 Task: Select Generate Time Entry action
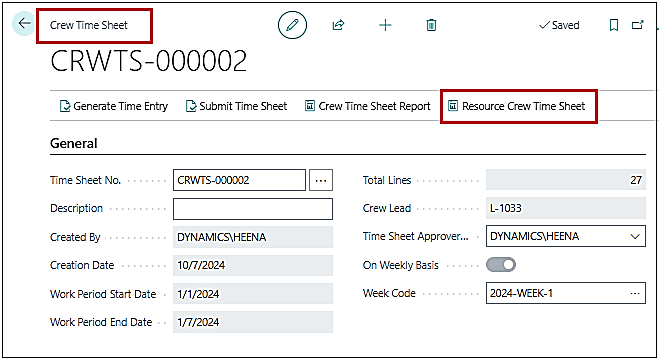click(x=114, y=106)
